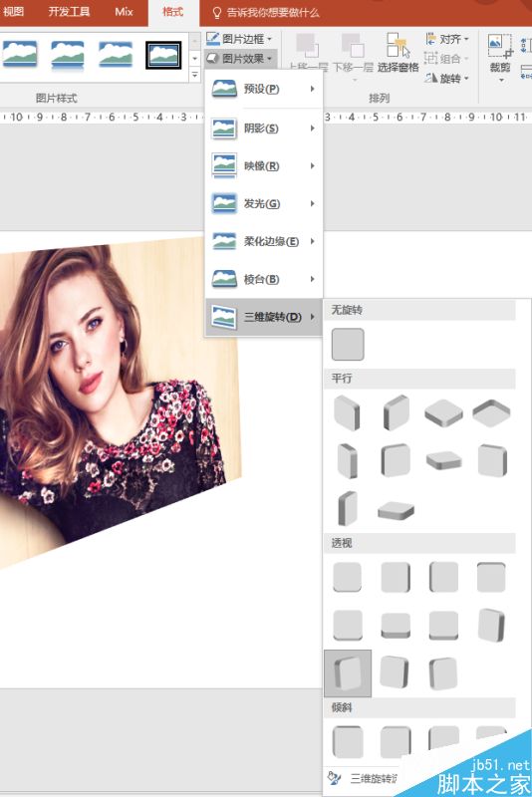Expand the Align (对齐) dropdown
Image resolution: width=532 pixels, height=797 pixels.
pyautogui.click(x=446, y=39)
